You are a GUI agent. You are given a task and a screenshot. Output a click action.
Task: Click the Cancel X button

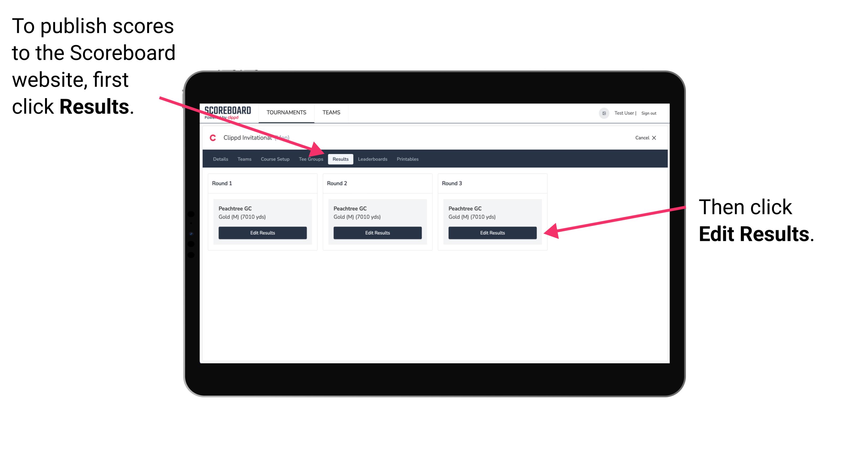point(645,138)
